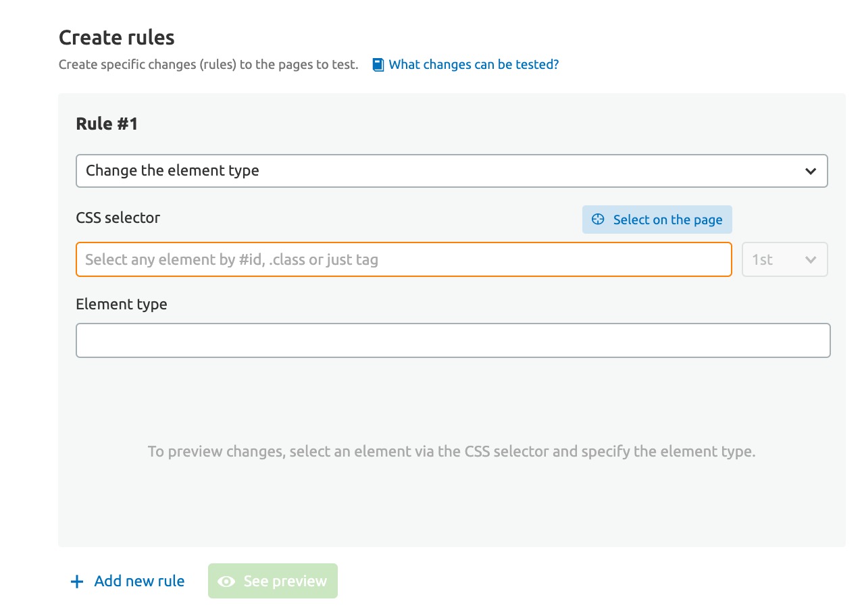
Task: Click the "Create rules" section title
Action: pyautogui.click(x=117, y=37)
